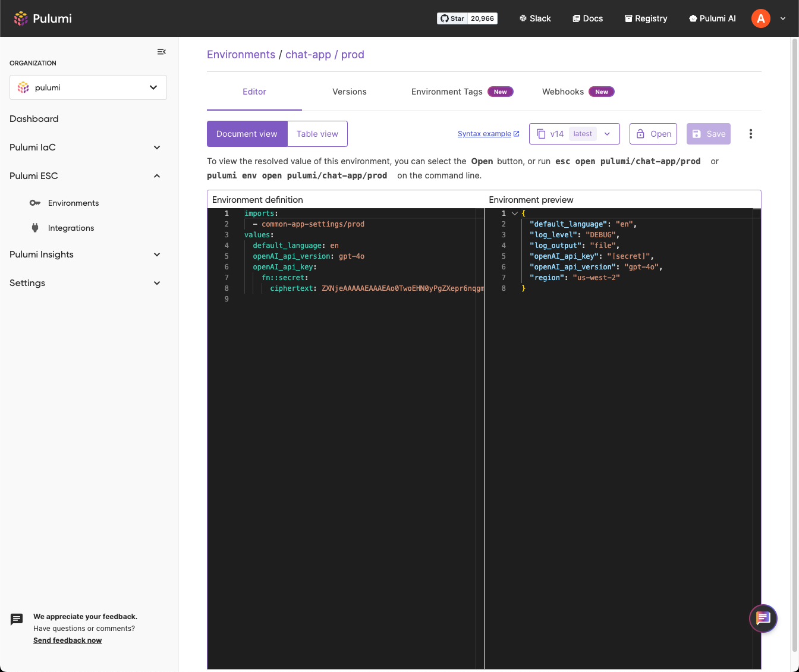
Task: Click the chat-app breadcrumb link
Action: point(308,55)
